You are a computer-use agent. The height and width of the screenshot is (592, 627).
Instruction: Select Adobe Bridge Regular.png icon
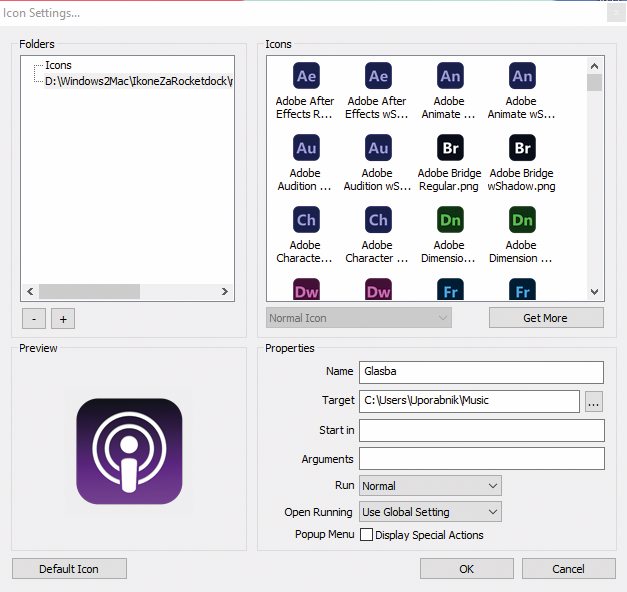tap(450, 148)
